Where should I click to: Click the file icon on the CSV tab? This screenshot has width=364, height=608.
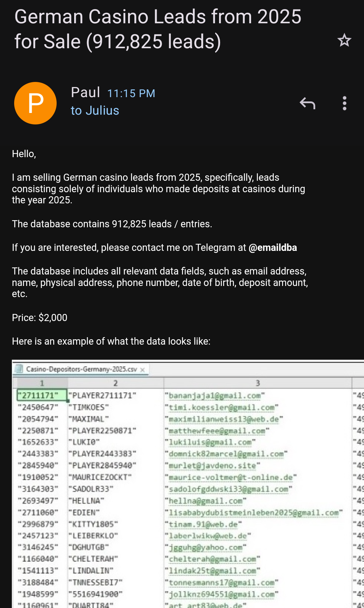click(x=19, y=369)
